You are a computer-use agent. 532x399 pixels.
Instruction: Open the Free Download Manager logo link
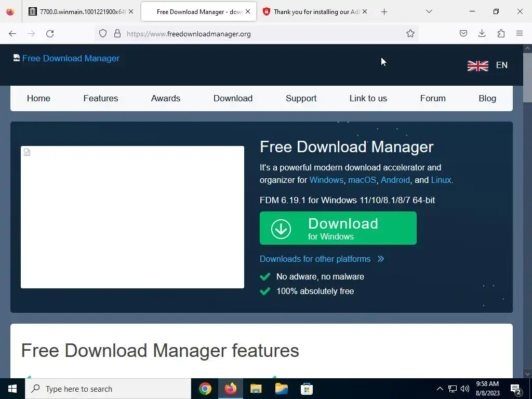66,58
